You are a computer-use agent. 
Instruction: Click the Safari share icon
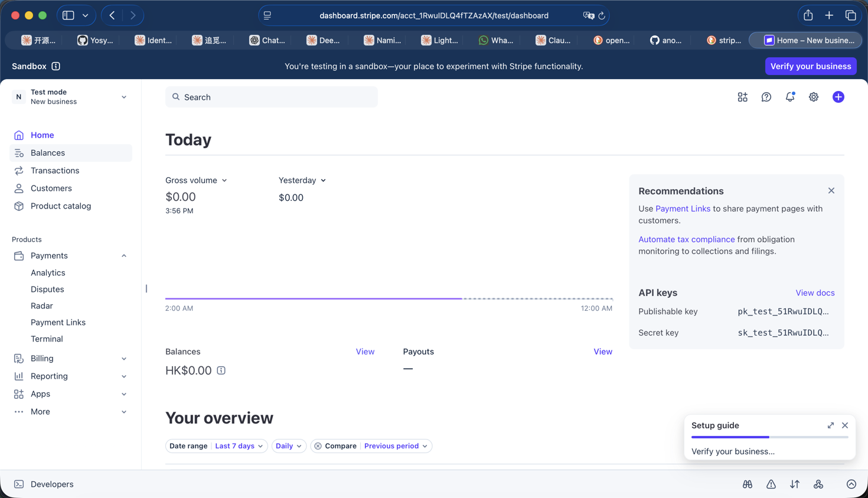tap(808, 15)
